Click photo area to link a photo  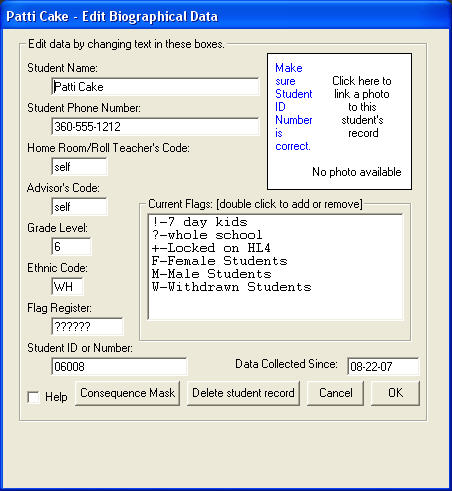click(339, 122)
